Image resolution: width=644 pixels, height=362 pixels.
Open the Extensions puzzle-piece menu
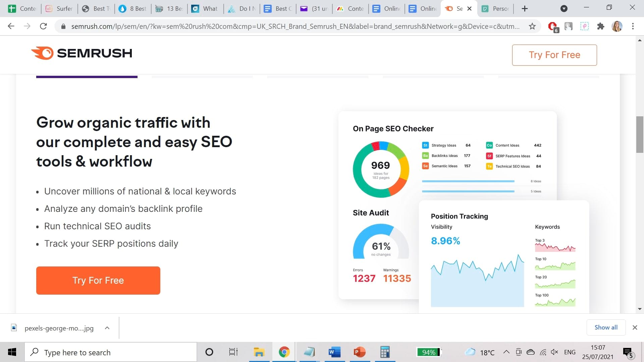[600, 26]
